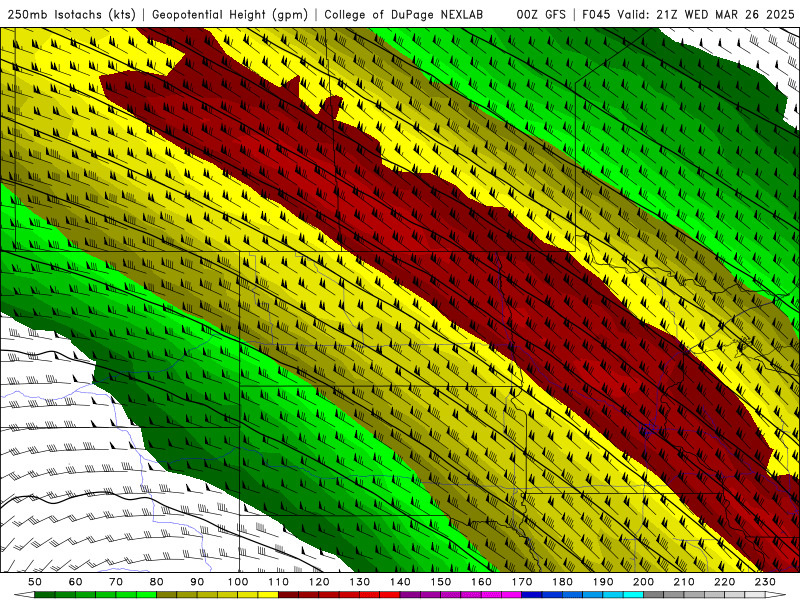
Task: Click the '230' label on the color scale
Action: coord(765,582)
